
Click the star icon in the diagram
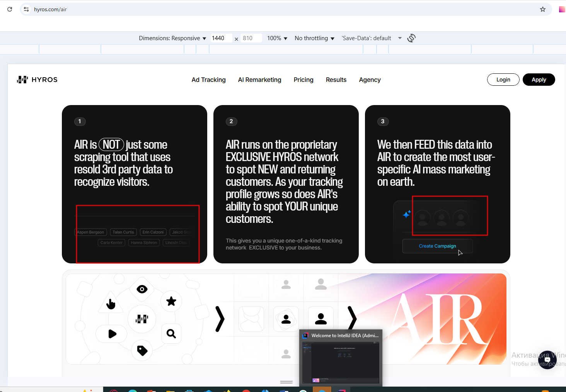tap(171, 301)
